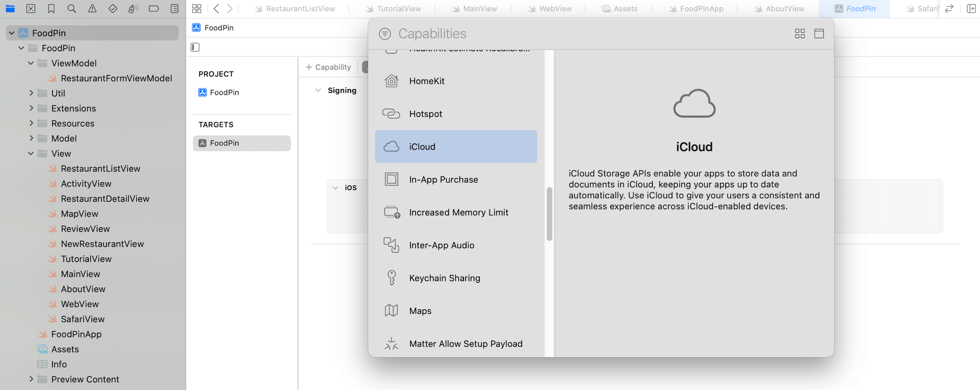Open SafariView file in navigator
The image size is (980, 390).
[77, 319]
